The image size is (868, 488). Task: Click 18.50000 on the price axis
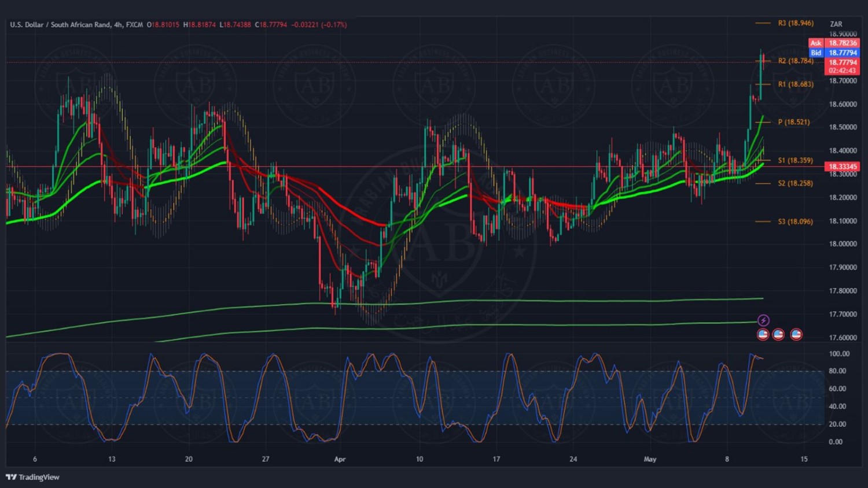[x=843, y=127]
